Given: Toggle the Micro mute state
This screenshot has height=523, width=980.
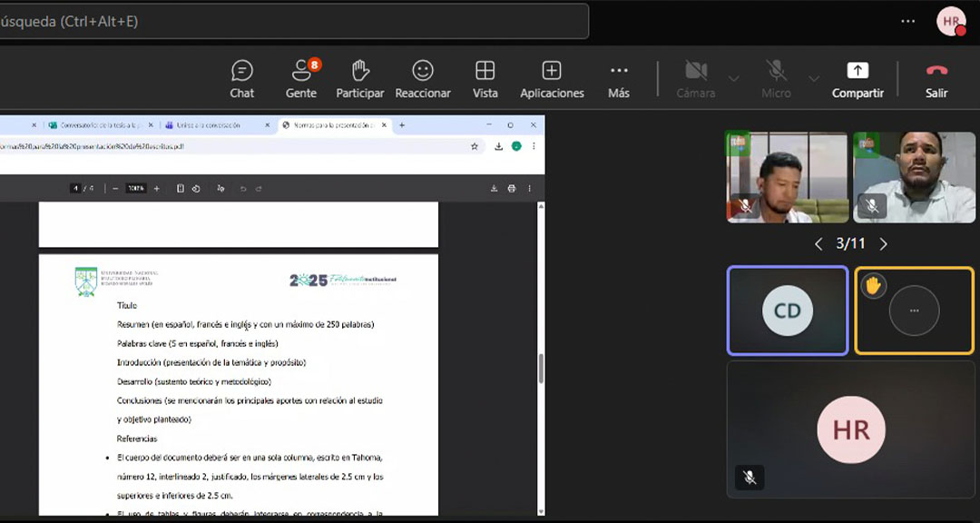Looking at the screenshot, I should 776,79.
